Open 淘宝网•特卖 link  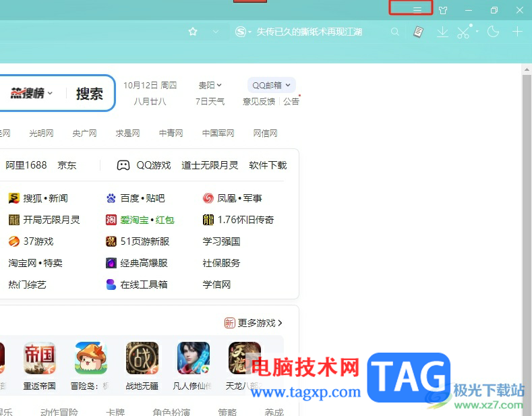point(35,263)
